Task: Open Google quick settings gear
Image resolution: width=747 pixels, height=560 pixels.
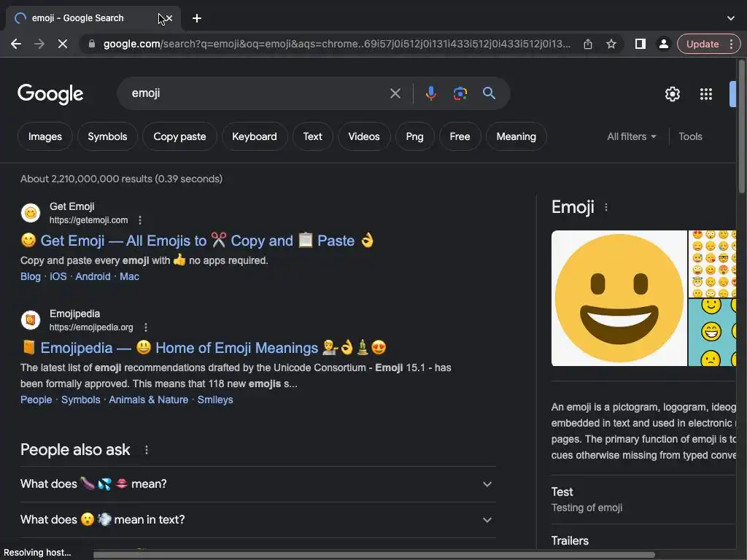Action: pos(672,94)
